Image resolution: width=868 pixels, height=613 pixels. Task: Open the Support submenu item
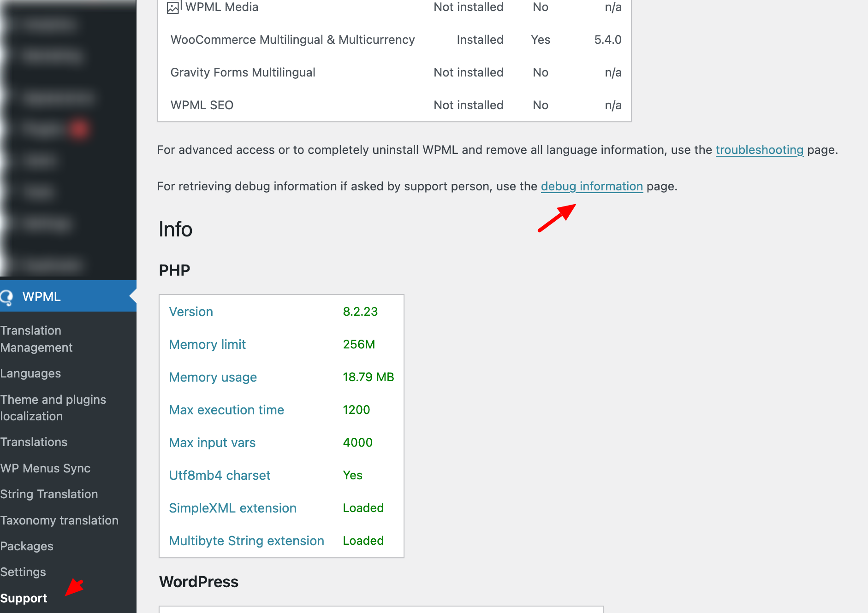tap(24, 598)
